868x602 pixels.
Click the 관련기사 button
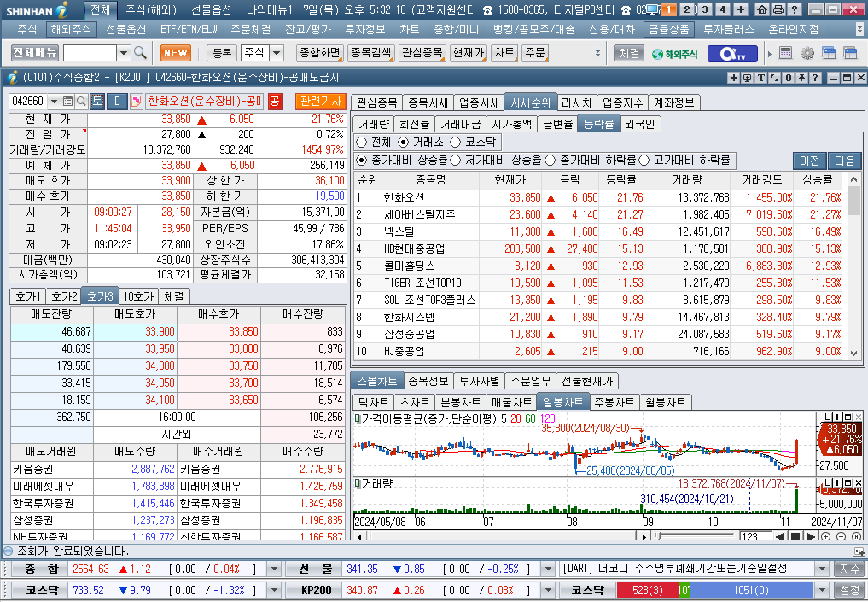[x=321, y=102]
